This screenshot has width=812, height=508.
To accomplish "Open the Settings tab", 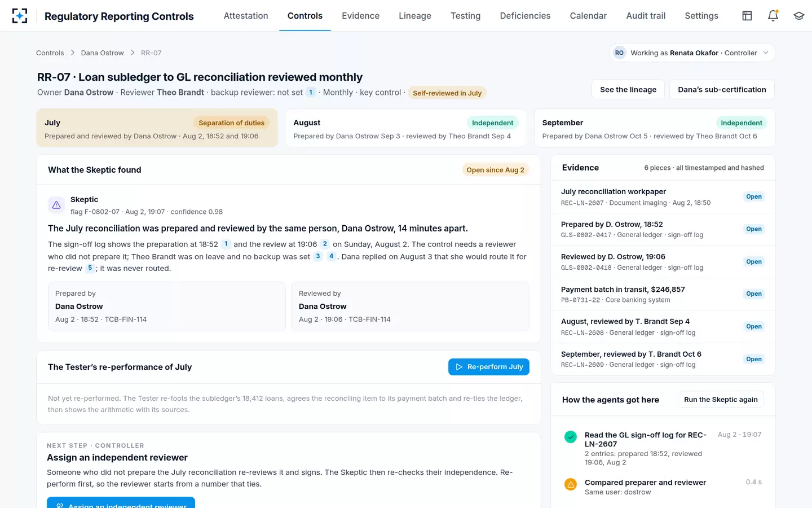I will click(701, 16).
